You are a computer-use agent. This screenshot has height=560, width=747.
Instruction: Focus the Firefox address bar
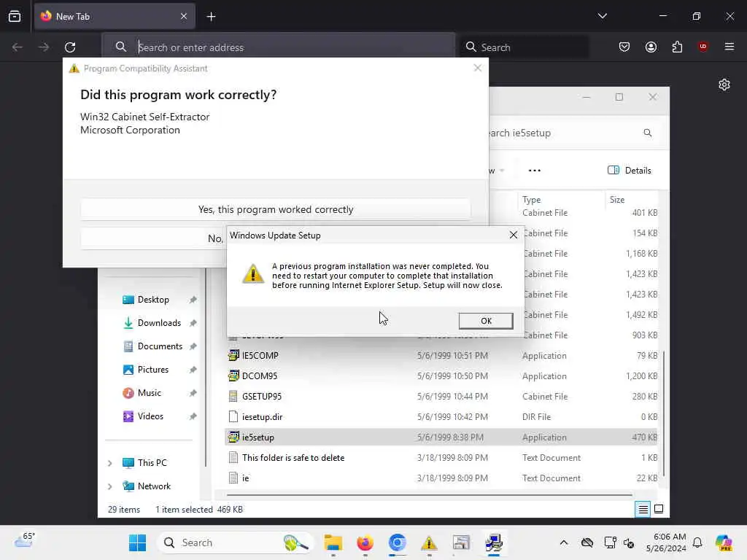pyautogui.click(x=279, y=47)
